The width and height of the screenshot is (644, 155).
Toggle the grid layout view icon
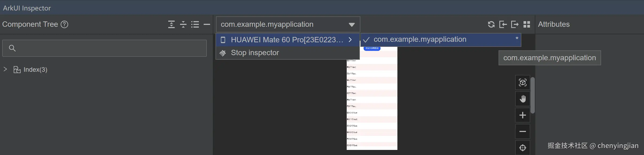click(527, 24)
